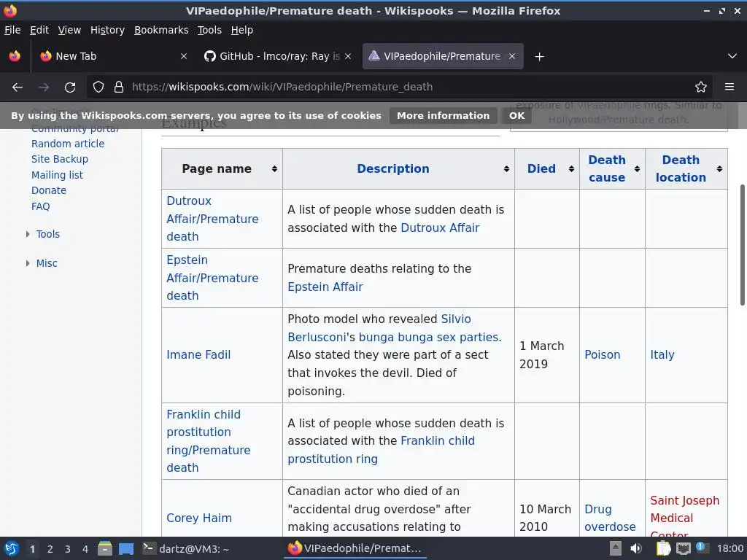
Task: Accept cookies with OK button
Action: tap(516, 116)
